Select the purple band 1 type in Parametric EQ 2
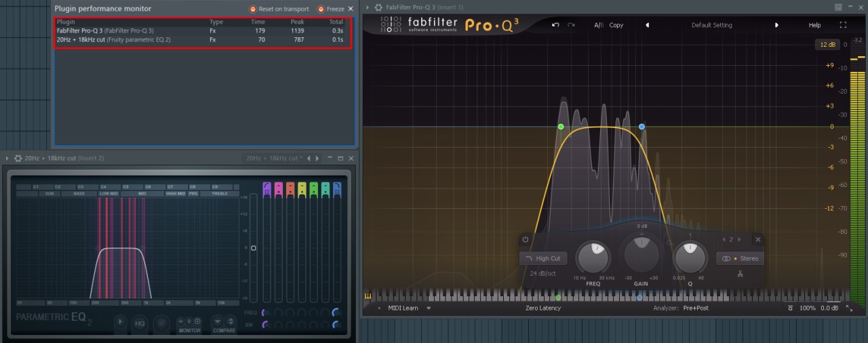Screen dimensions: 868x343 click(x=267, y=188)
